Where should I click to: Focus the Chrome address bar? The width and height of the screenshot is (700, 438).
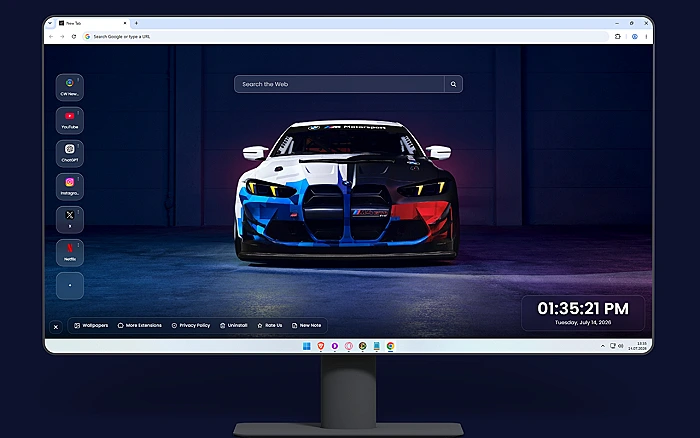point(346,37)
